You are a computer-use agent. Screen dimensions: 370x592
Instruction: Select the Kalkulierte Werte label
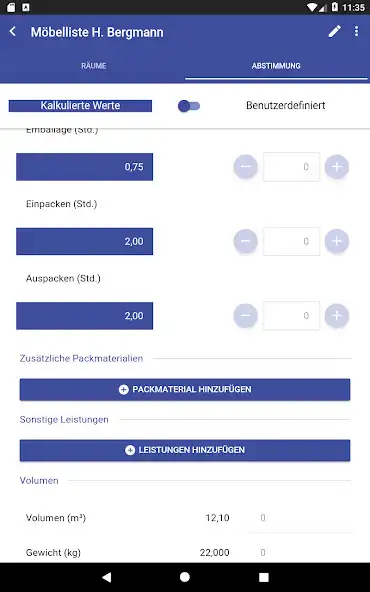click(x=80, y=106)
